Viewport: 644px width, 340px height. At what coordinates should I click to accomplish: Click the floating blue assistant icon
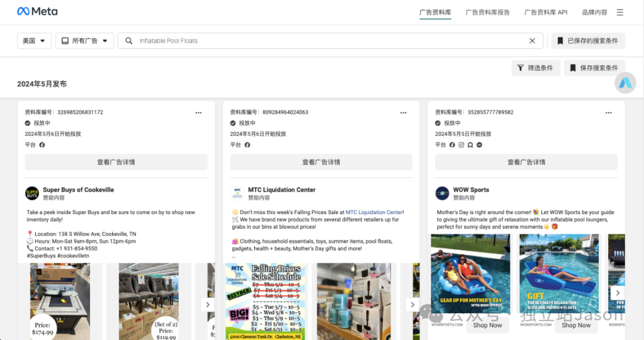coord(625,82)
